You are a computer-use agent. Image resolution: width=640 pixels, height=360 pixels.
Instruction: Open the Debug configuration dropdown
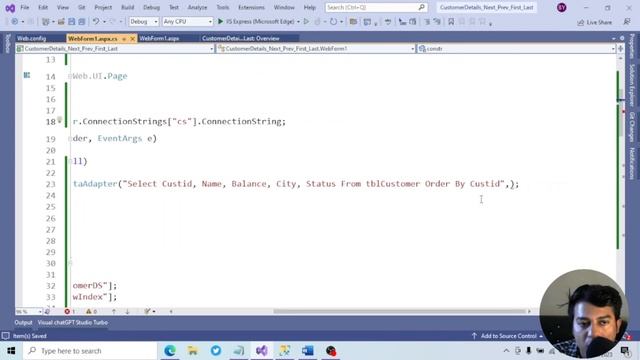(143, 22)
